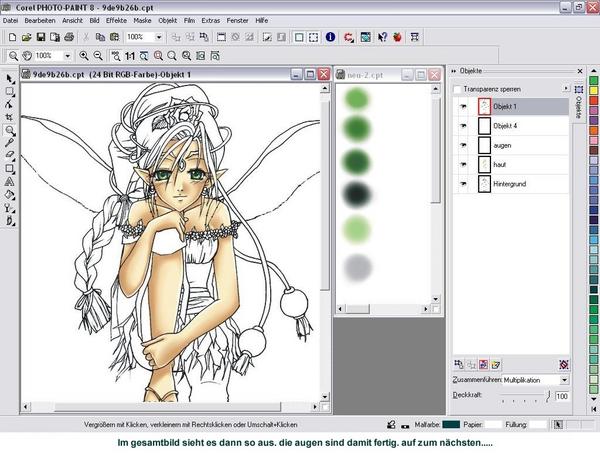Click the Zoom Out magnifier icon
The width and height of the screenshot is (600, 454).
tap(98, 56)
